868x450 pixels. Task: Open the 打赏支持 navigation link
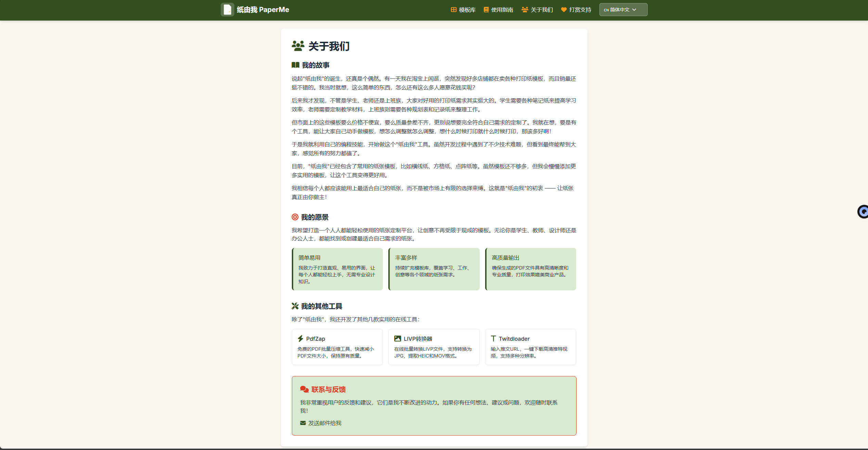580,10
